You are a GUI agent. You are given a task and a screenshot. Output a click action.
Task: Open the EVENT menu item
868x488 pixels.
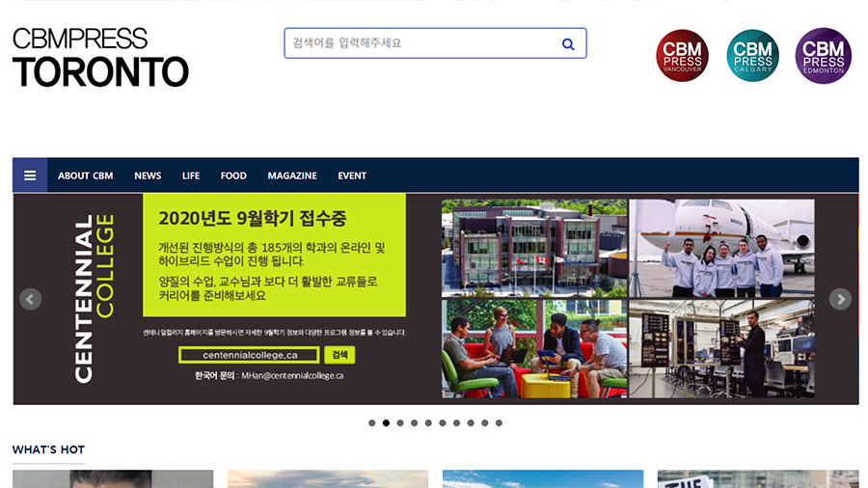tap(352, 176)
